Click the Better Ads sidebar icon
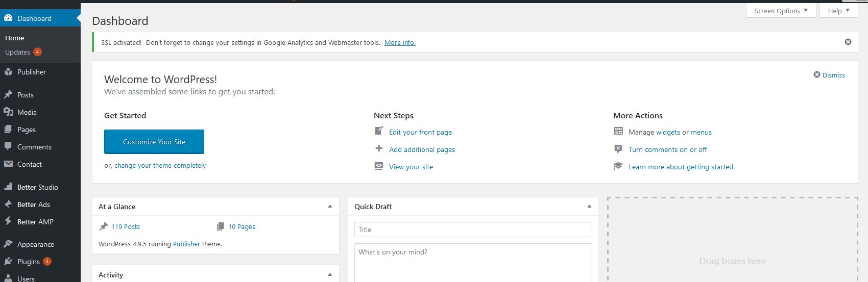Image resolution: width=868 pixels, height=282 pixels. click(x=8, y=204)
